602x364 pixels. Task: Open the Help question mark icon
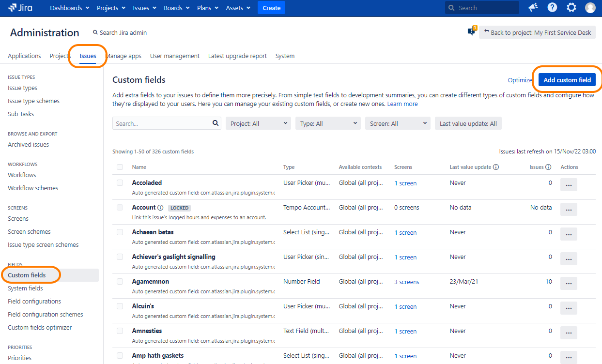(552, 8)
